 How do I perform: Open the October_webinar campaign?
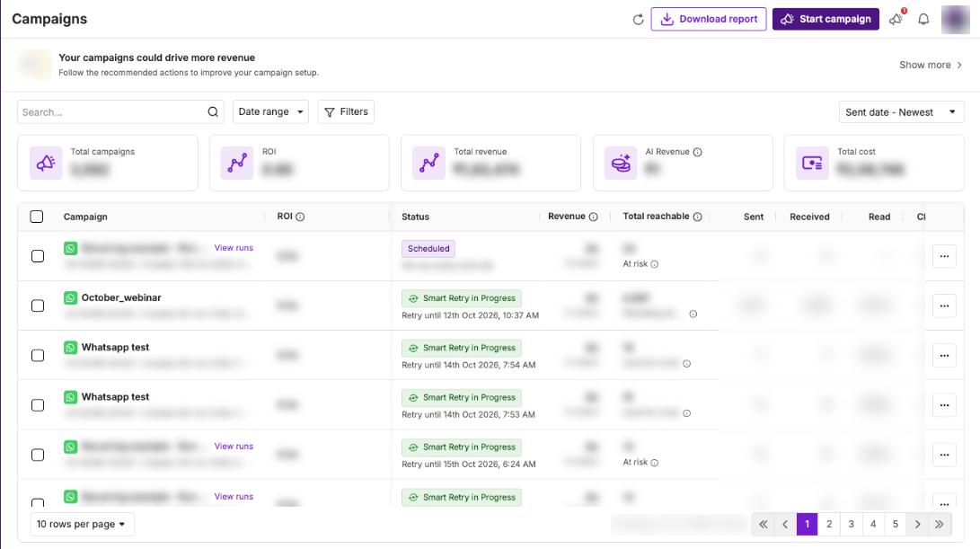click(x=121, y=297)
